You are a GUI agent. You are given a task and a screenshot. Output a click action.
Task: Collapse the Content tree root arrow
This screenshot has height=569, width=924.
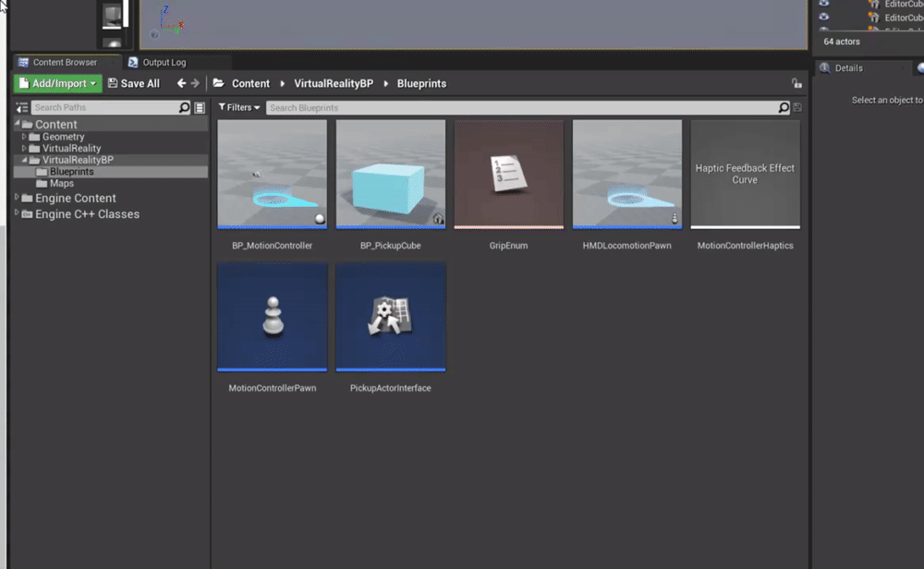pyautogui.click(x=17, y=125)
